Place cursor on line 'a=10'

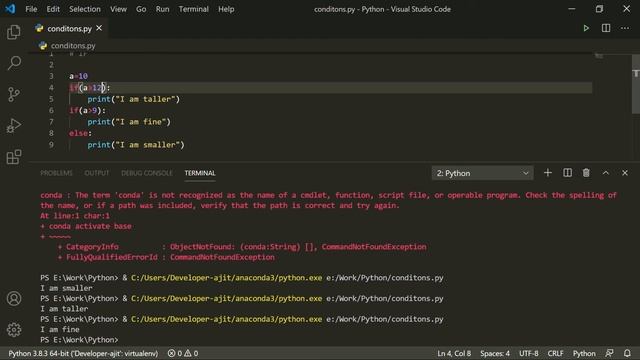point(78,76)
